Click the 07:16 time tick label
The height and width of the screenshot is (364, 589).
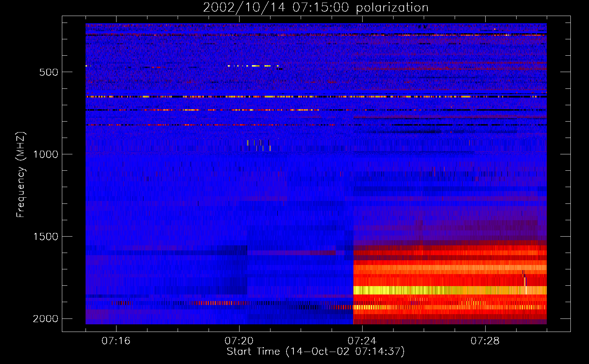pos(116,341)
